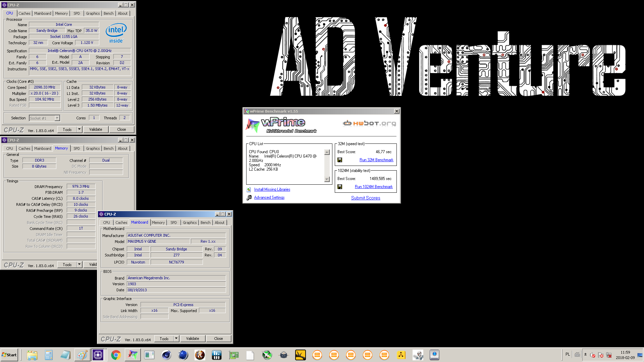Expand Tools dropdown arrow in CPU-Z Mainboard window

(x=176, y=339)
